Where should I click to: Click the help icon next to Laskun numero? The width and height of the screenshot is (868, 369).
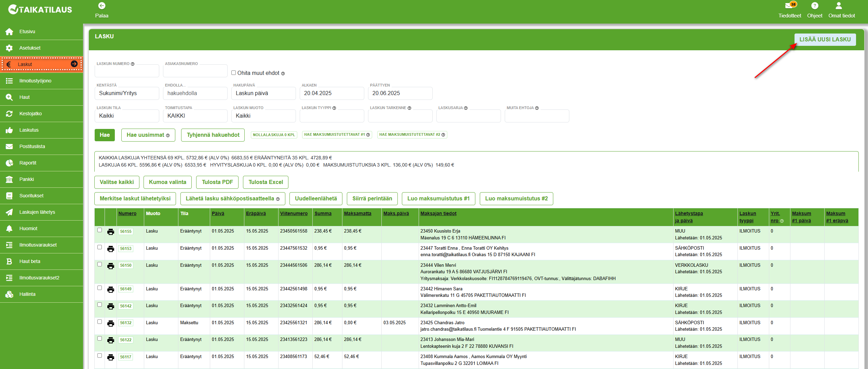133,64
